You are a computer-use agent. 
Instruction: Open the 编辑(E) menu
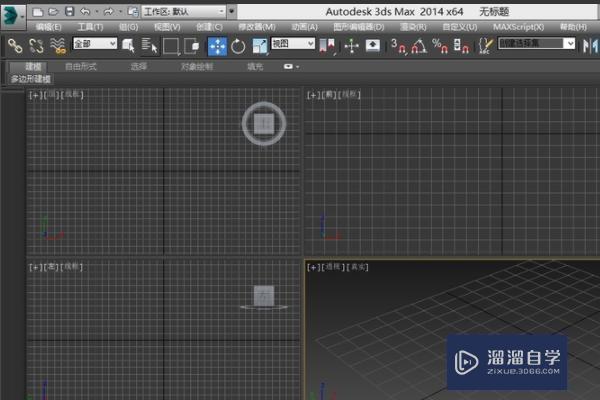click(49, 27)
